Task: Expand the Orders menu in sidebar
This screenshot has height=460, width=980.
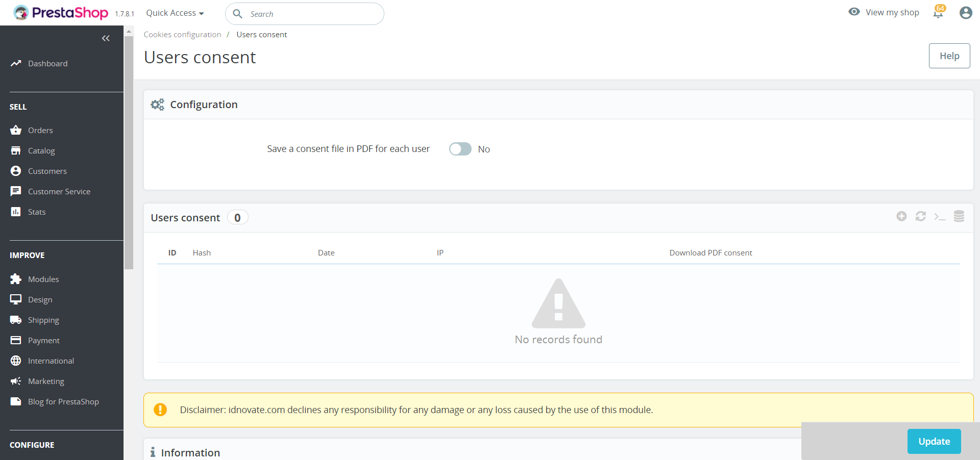Action: [40, 131]
